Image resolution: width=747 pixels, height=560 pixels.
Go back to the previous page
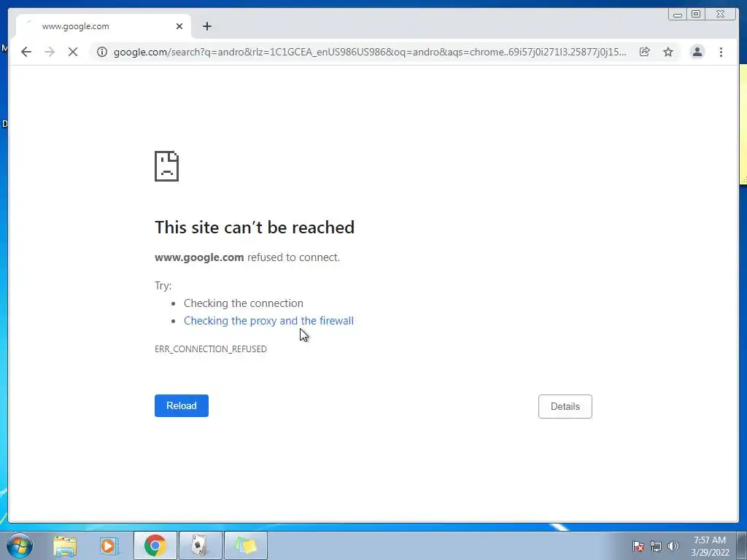click(x=26, y=52)
